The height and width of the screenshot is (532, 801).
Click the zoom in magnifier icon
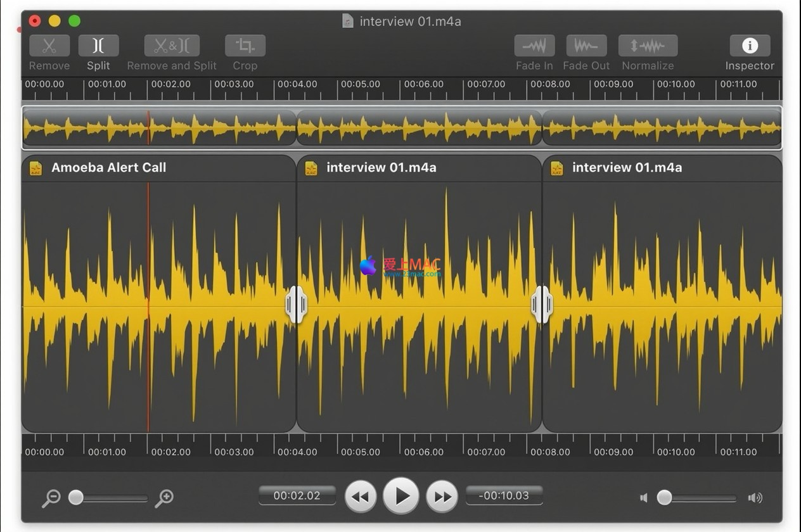pyautogui.click(x=164, y=498)
